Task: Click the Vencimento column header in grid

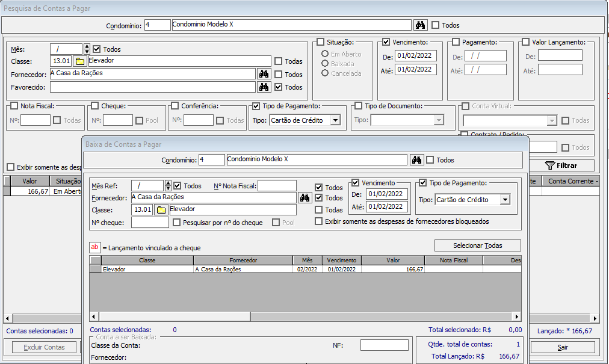Action: (341, 261)
